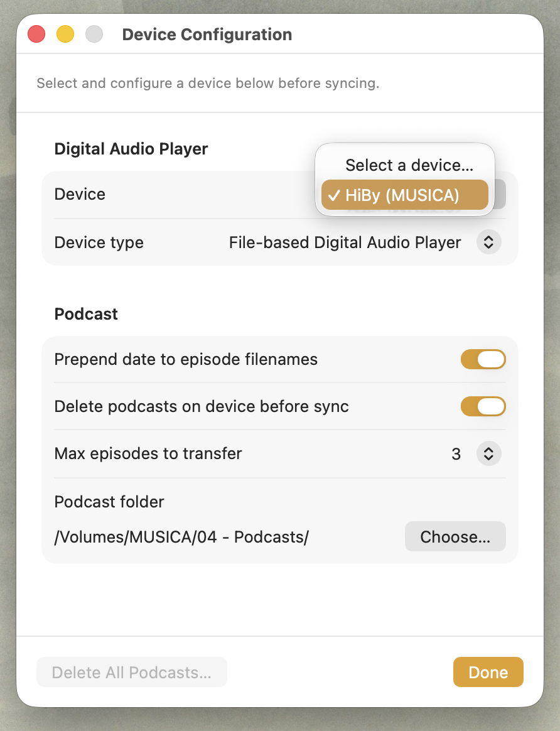Choose the "Select a device..." menu option
This screenshot has height=731, width=560.
pos(409,165)
